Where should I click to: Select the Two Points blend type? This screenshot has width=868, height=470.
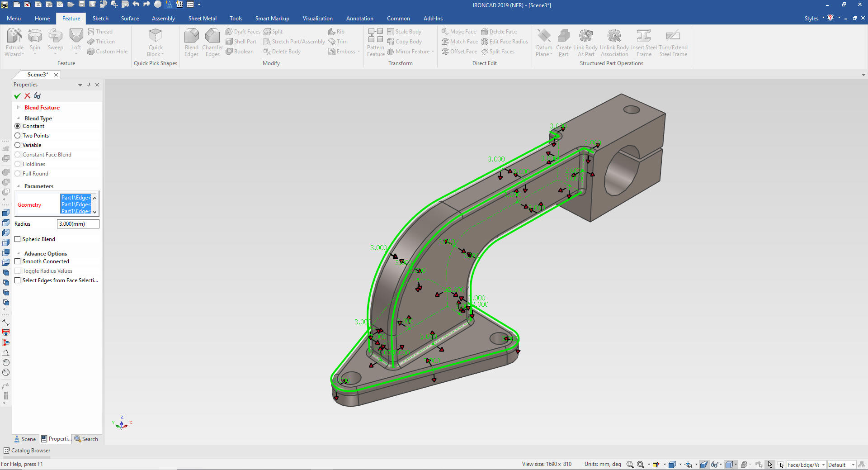(x=18, y=136)
